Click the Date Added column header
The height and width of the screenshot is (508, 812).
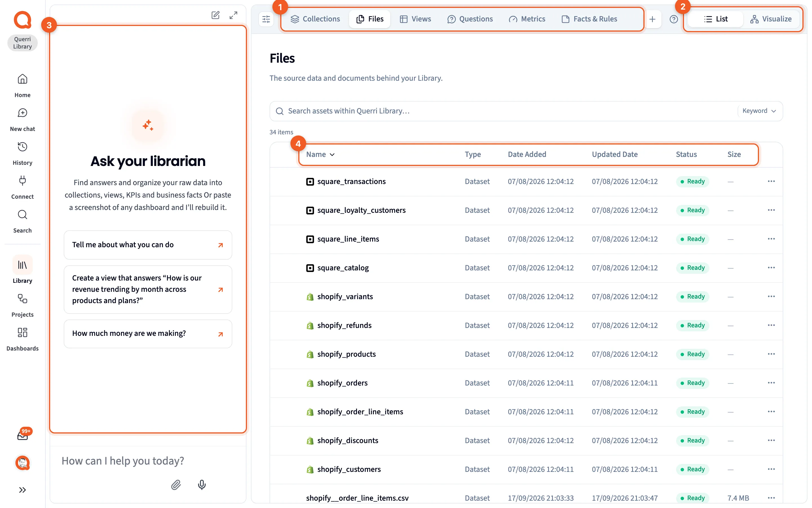pos(527,155)
